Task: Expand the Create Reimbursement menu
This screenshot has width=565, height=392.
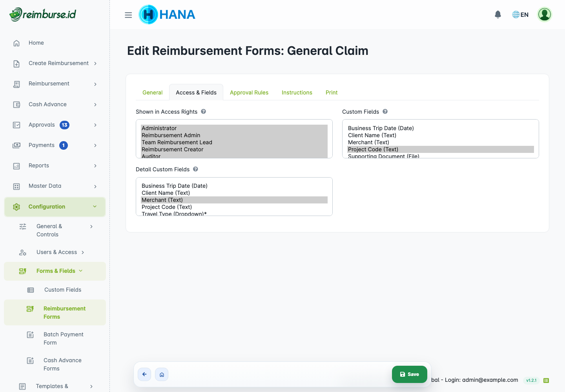Action: tap(95, 64)
